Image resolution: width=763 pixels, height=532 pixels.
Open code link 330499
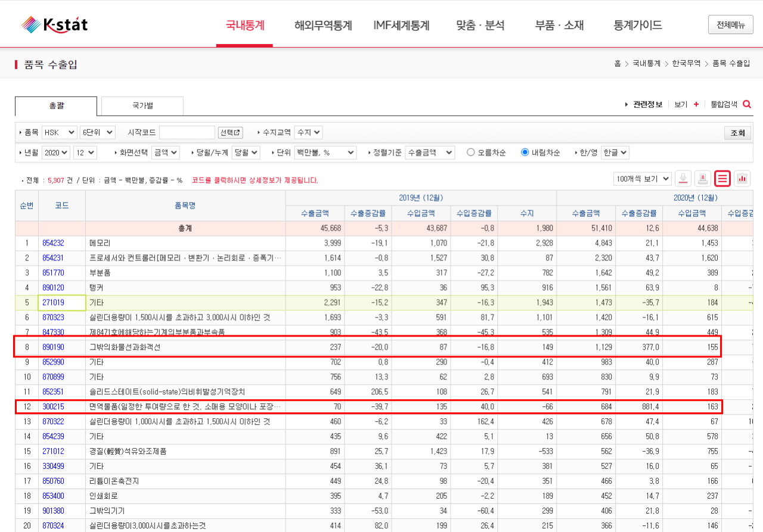pos(53,466)
